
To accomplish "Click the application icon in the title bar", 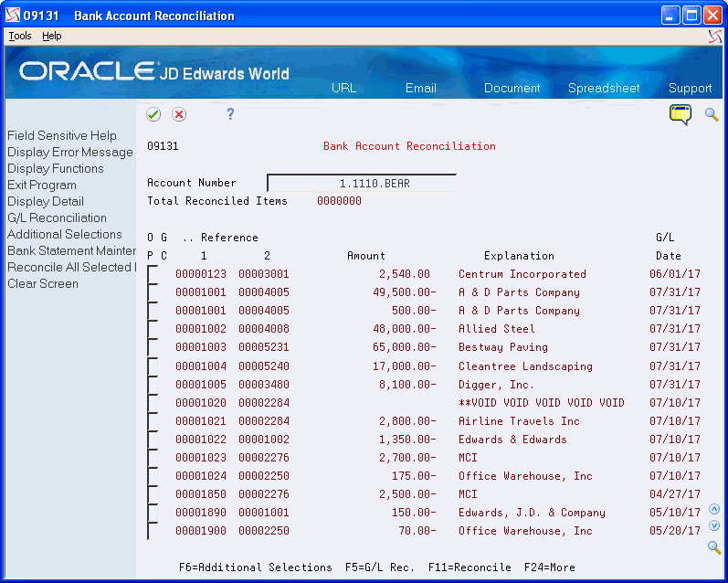I will click(x=13, y=16).
